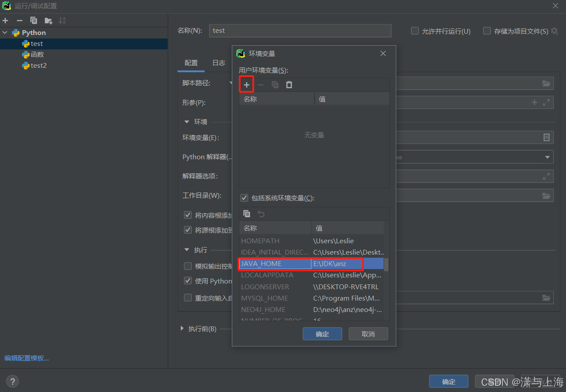Viewport: 566px width, 392px height.
Task: Close the 环境变量 dialog
Action: [383, 53]
